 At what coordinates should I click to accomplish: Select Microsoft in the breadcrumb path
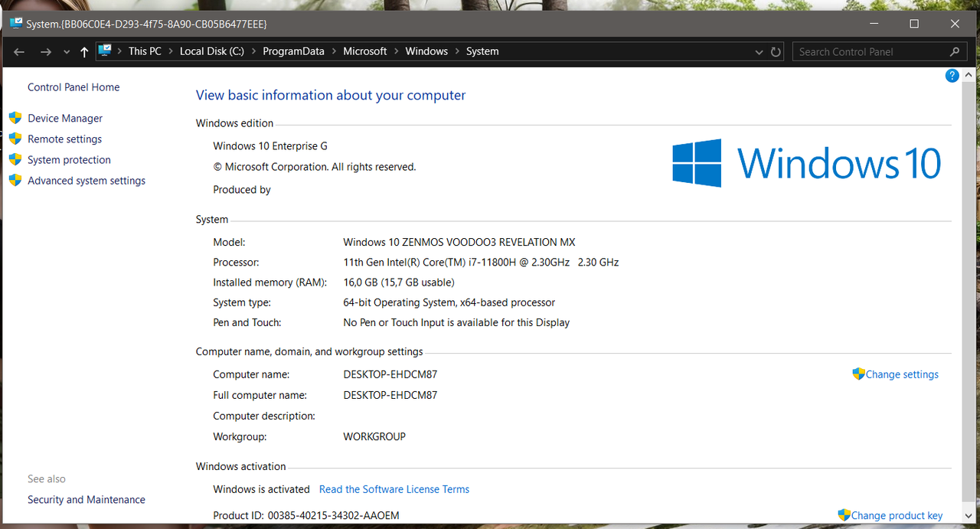365,51
